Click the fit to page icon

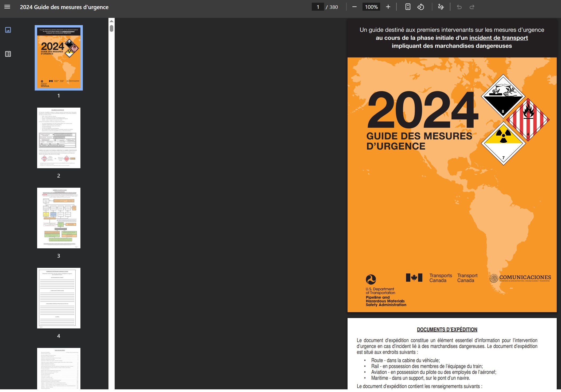pos(408,7)
